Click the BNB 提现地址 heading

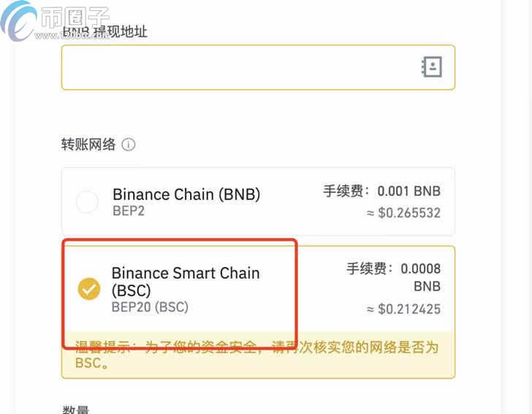(104, 31)
